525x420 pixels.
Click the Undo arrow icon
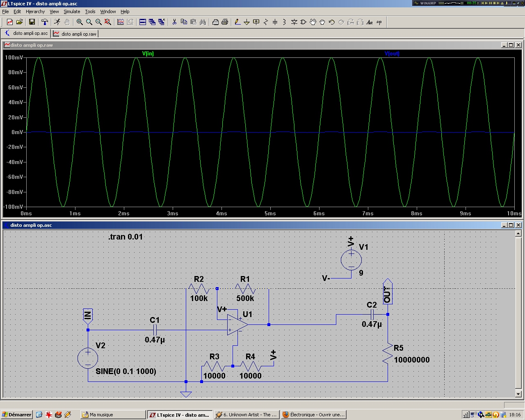click(x=332, y=22)
